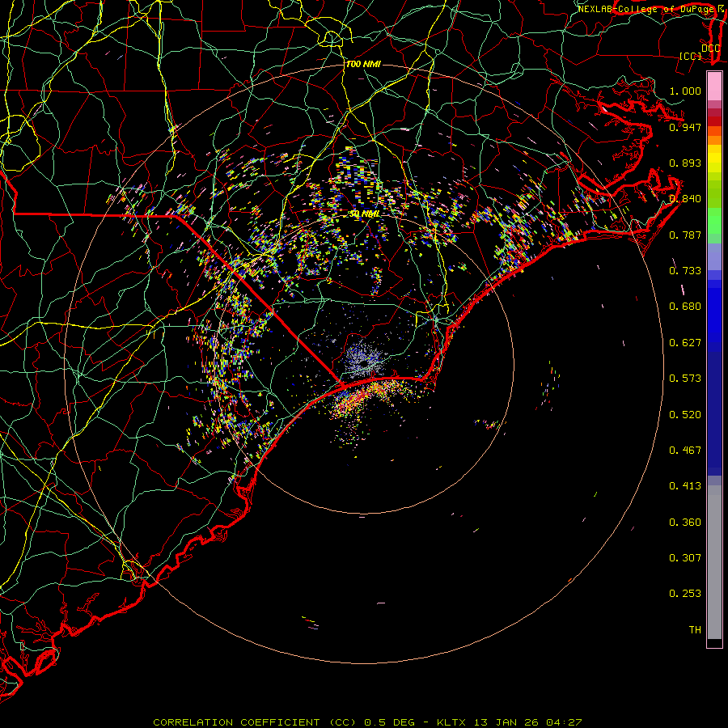This screenshot has width=728, height=728.
Task: Click the 0.253 color scale value
Action: coord(685,594)
